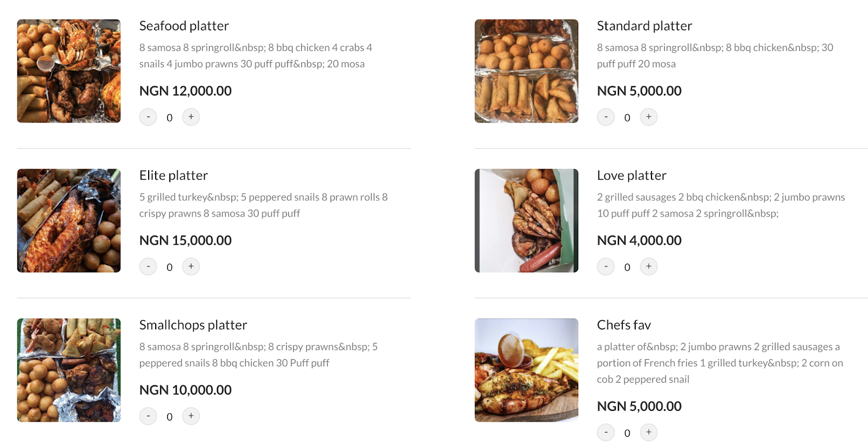
Task: View the Standard platter image
Action: [x=526, y=71]
